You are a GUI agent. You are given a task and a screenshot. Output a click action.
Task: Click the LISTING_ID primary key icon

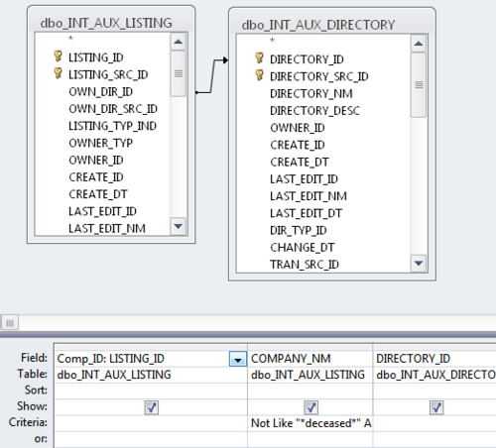point(58,56)
